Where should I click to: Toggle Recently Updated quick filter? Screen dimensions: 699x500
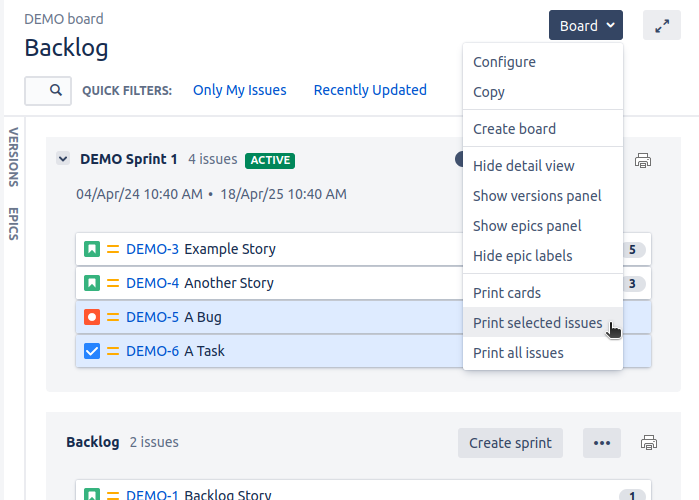pyautogui.click(x=370, y=90)
